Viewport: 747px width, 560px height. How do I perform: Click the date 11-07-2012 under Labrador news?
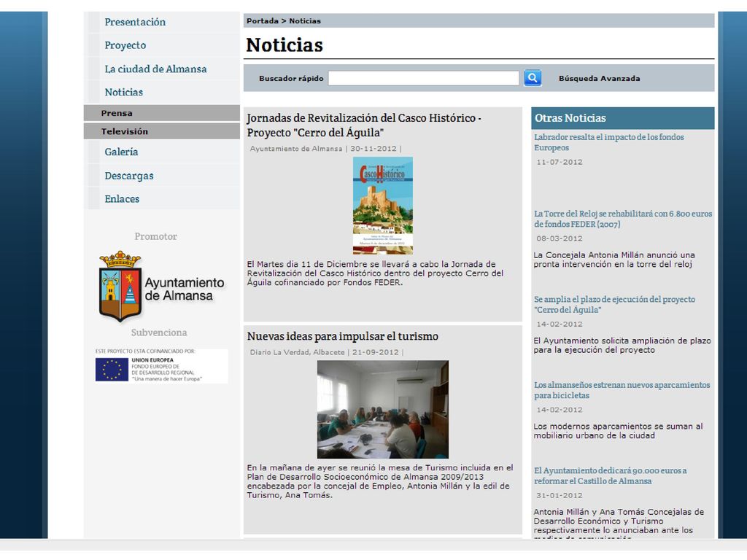click(x=560, y=162)
